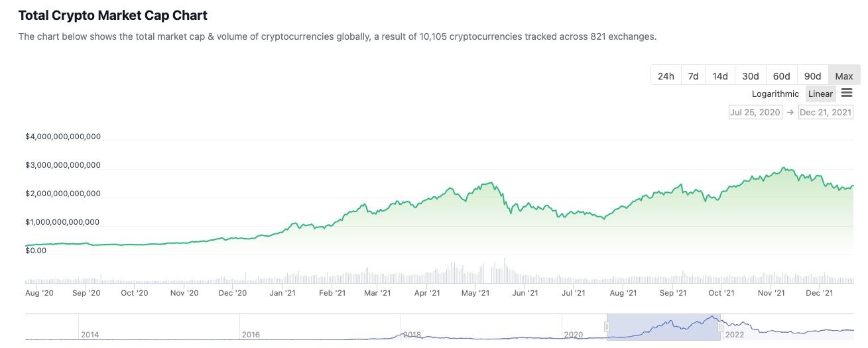Screen dimensions: 868x348
Task: Click the right navigator range handle
Action: coord(720,327)
